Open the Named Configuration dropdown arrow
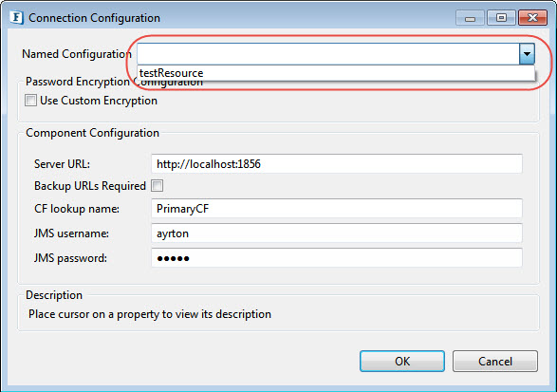Image resolution: width=557 pixels, height=392 pixels. coord(527,54)
